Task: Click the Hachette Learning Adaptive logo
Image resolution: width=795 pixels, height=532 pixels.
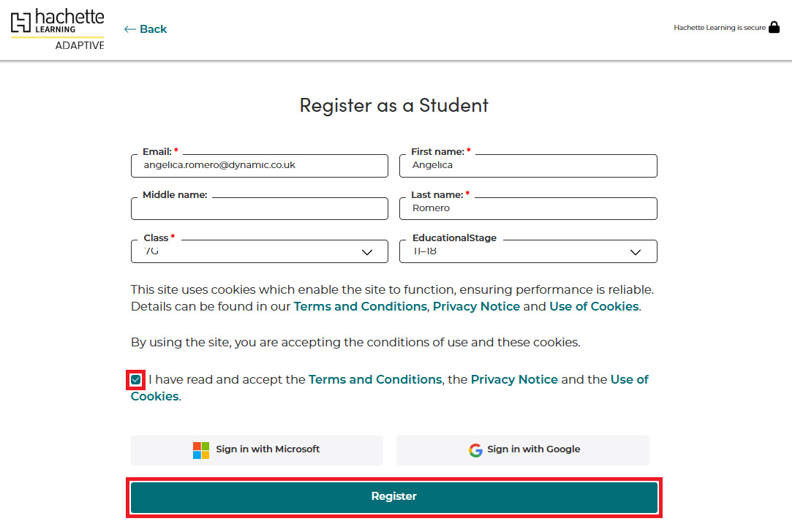Action: (57, 29)
